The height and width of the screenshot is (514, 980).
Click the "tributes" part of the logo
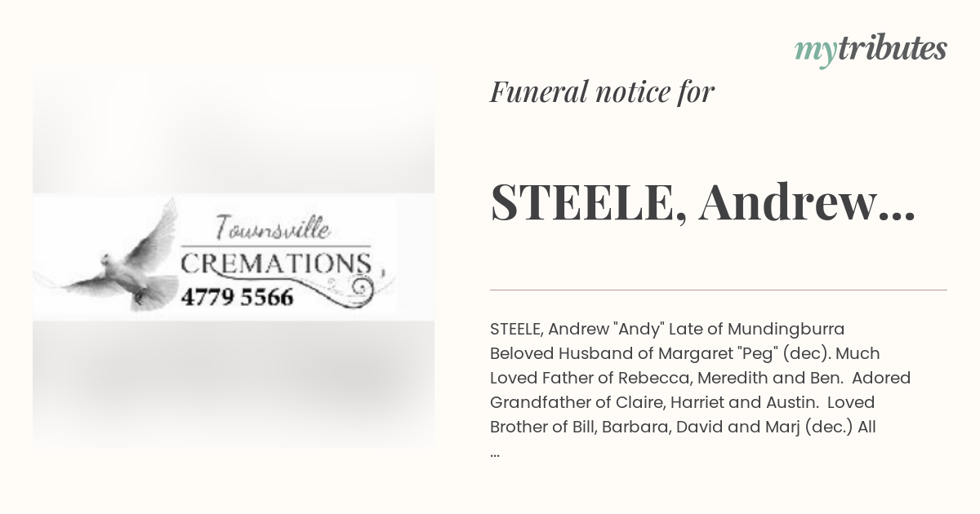tap(892, 48)
